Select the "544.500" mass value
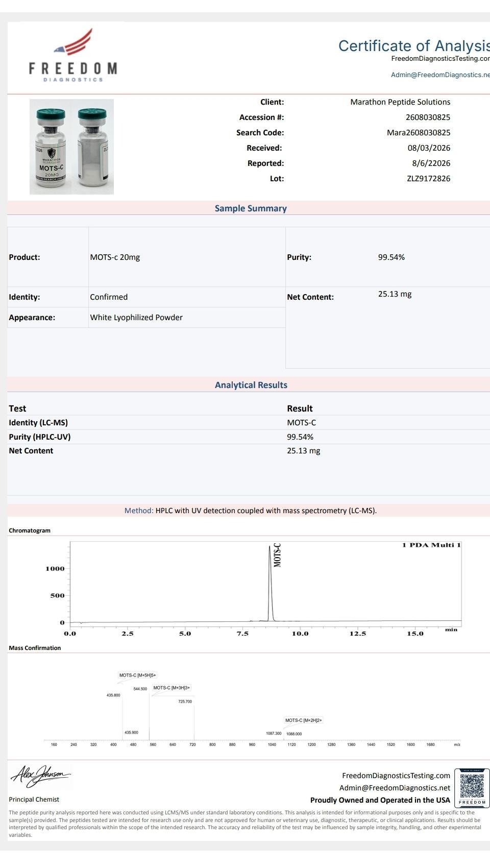Viewport: 490px width, 868px height. click(140, 689)
